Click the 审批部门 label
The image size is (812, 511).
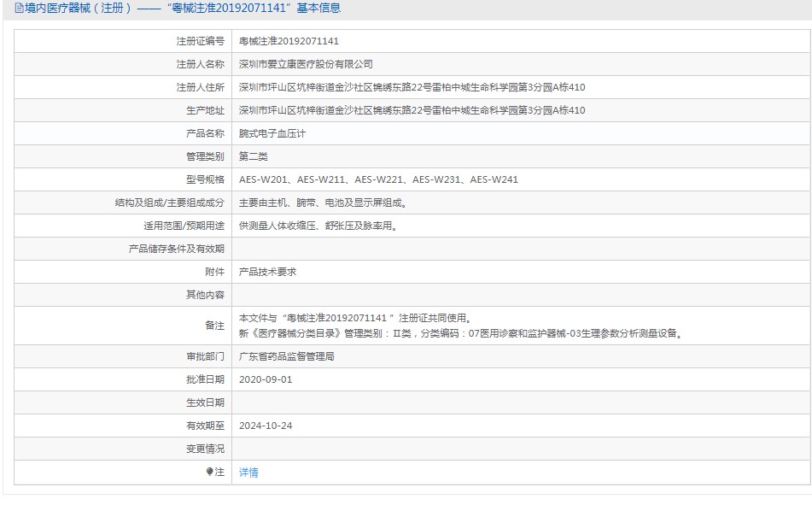click(x=205, y=356)
